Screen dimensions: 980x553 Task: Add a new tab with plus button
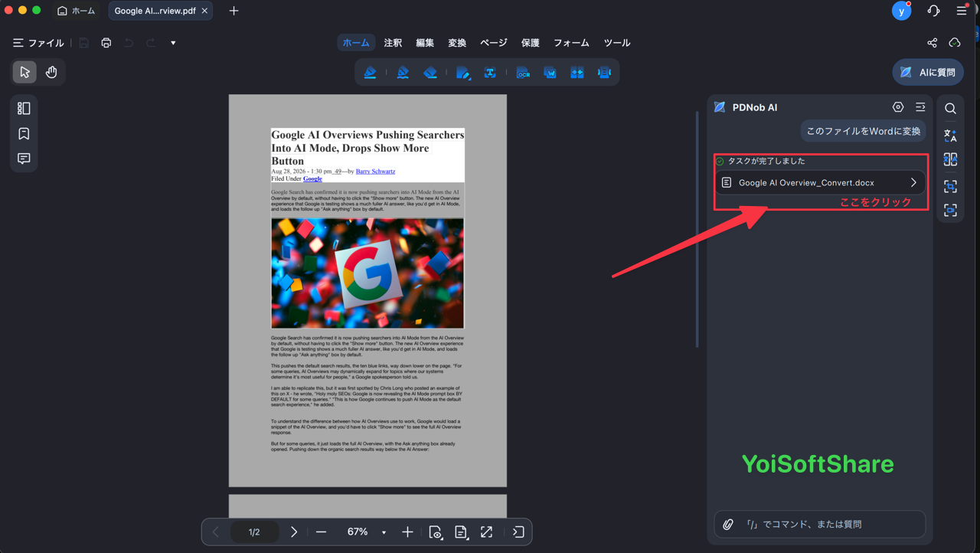[234, 11]
